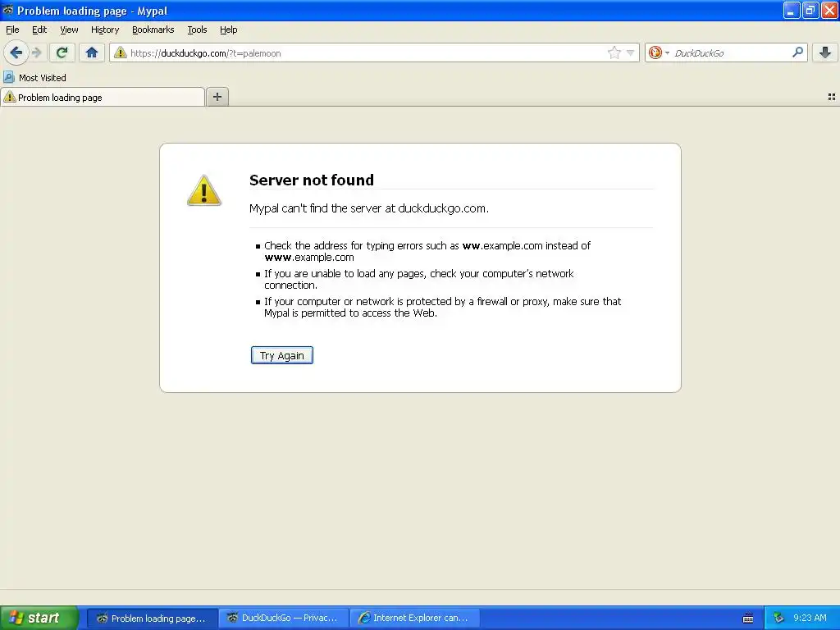Click the Mypal raccoon icon in title bar
Viewport: 840px width, 630px height.
click(7, 10)
